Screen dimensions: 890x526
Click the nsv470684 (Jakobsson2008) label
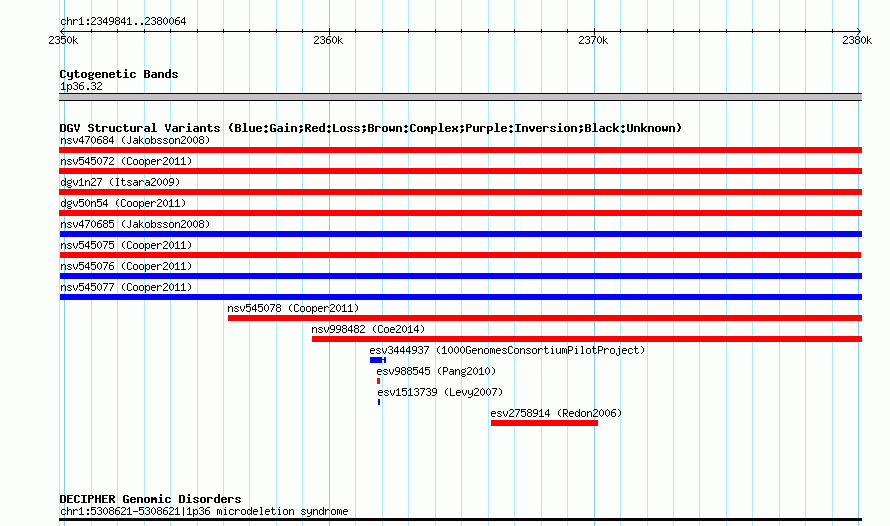point(135,140)
